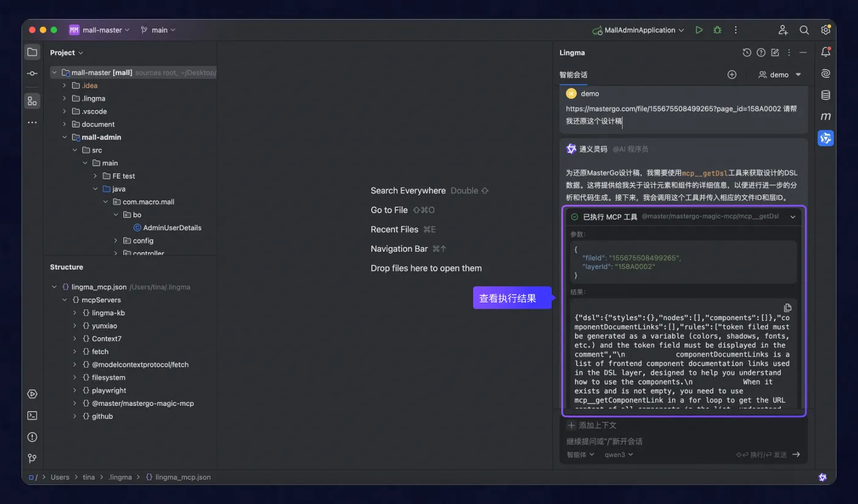Open more run actions menu
Image resolution: width=858 pixels, height=504 pixels.
pyautogui.click(x=735, y=30)
